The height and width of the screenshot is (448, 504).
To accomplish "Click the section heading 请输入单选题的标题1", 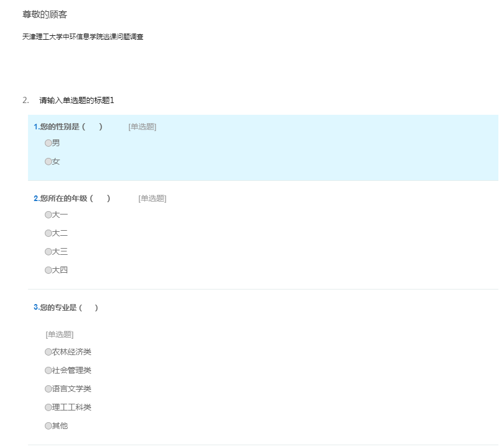I will tap(76, 100).
